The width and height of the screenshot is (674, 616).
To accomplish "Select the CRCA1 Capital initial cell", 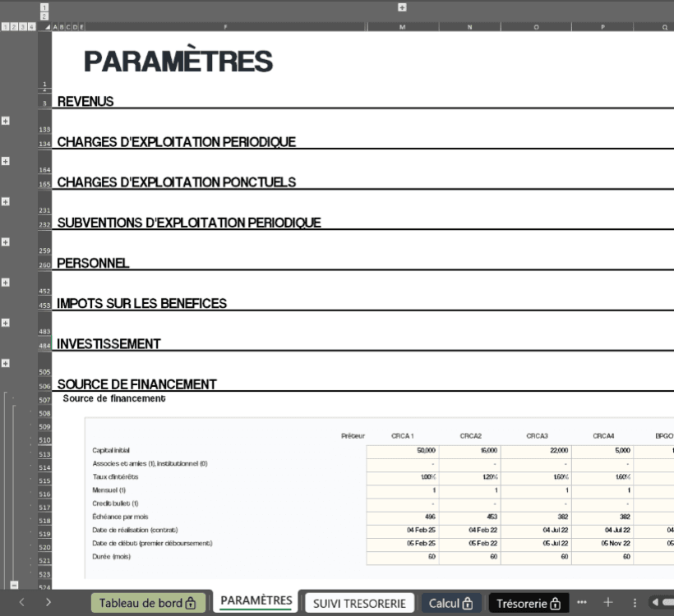I will click(403, 450).
